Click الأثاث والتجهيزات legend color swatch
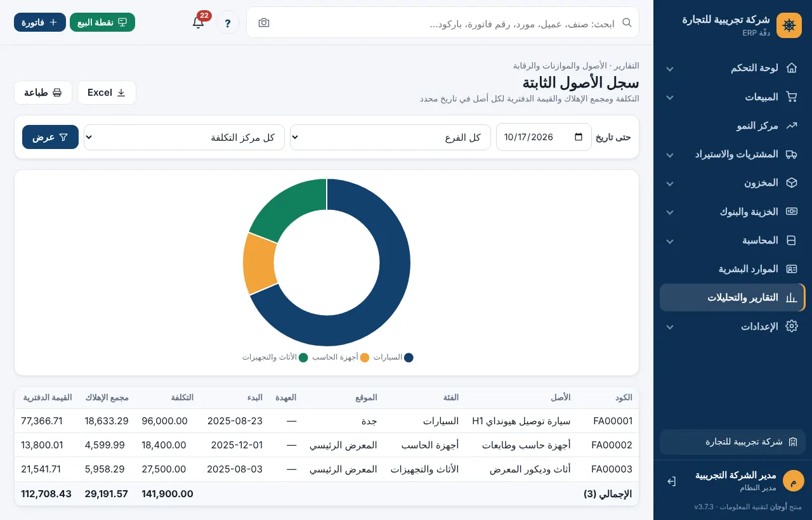 click(x=303, y=358)
